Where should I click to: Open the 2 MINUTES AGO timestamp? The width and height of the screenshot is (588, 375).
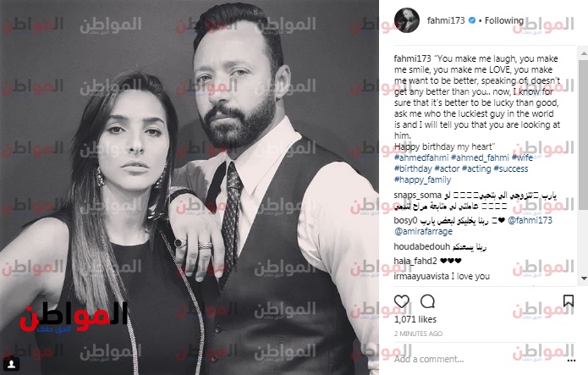tap(418, 334)
